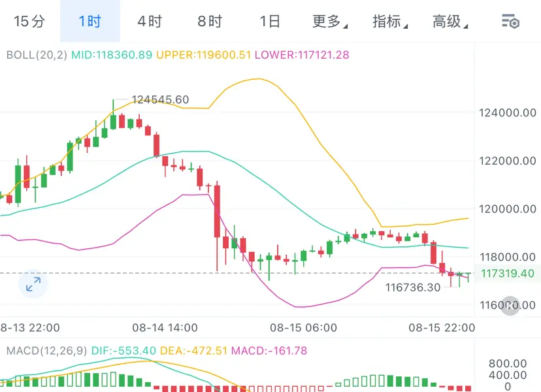541x392 pixels.
Task: Click the current price tag 117319.40
Action: [508, 274]
